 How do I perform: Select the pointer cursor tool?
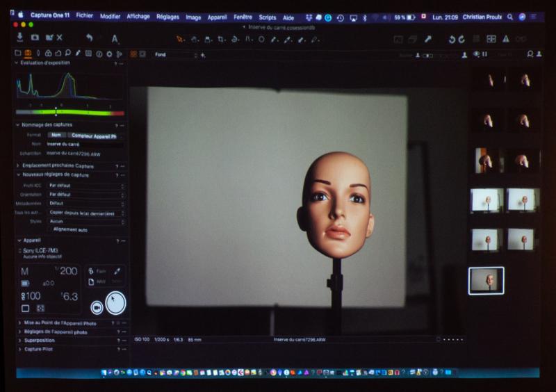pos(180,40)
